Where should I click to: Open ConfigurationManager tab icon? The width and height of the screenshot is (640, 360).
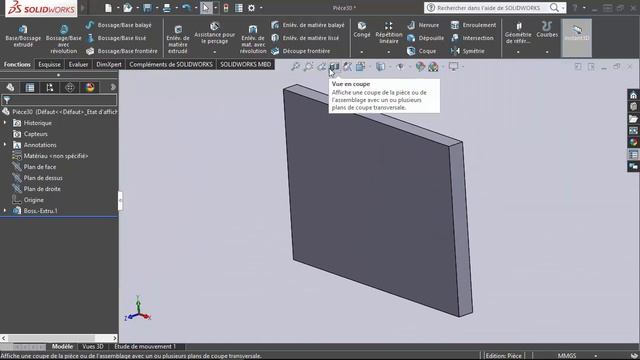tap(50, 87)
